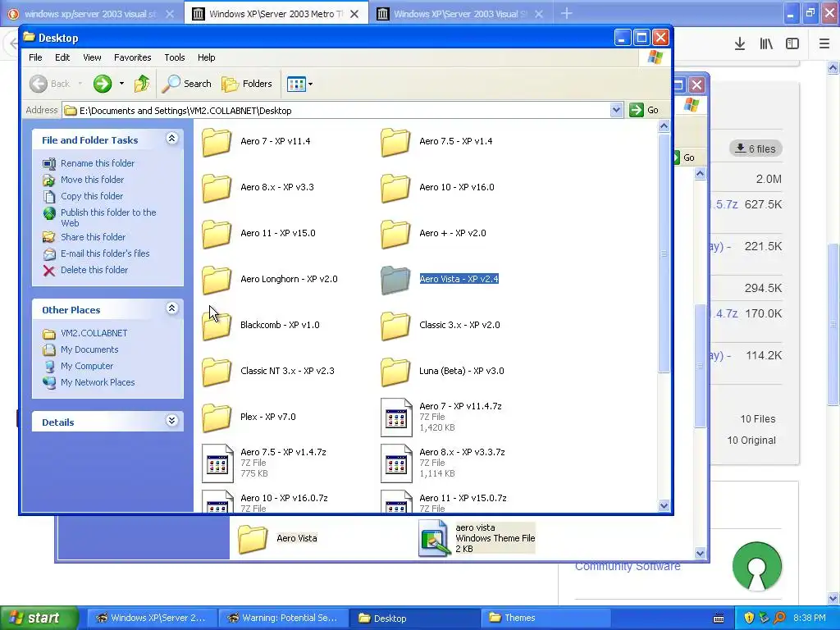Switch to Themes taskbar button

[546, 619]
